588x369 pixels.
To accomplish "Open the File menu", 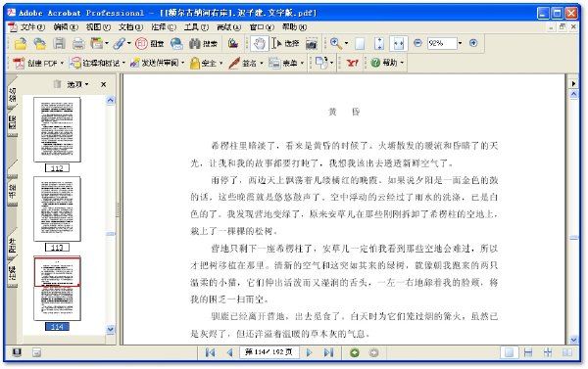I will [32, 27].
